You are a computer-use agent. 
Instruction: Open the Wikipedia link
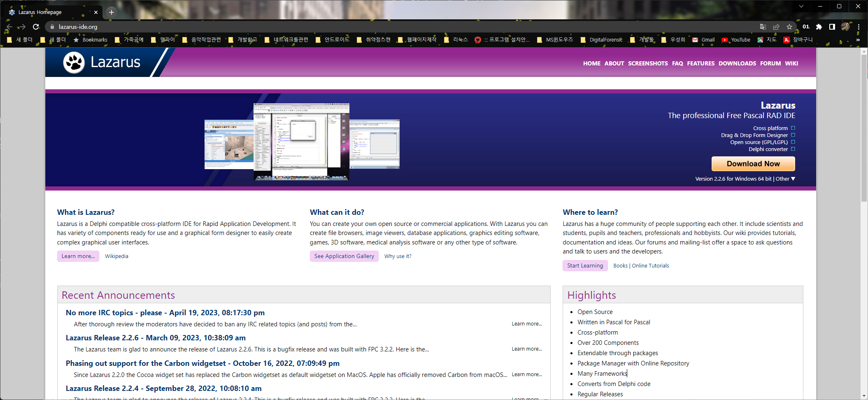[116, 256]
